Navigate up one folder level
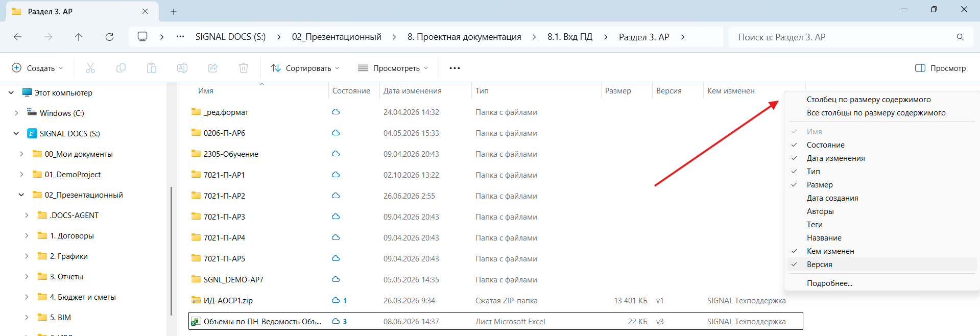 point(79,37)
